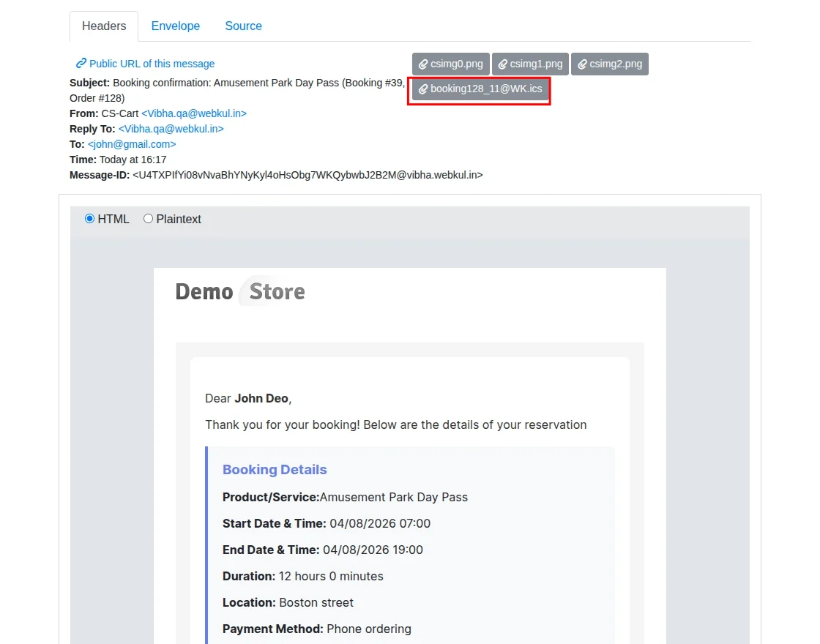Image resolution: width=820 pixels, height=644 pixels.
Task: Click the booking confirmation subject text
Action: (x=256, y=83)
